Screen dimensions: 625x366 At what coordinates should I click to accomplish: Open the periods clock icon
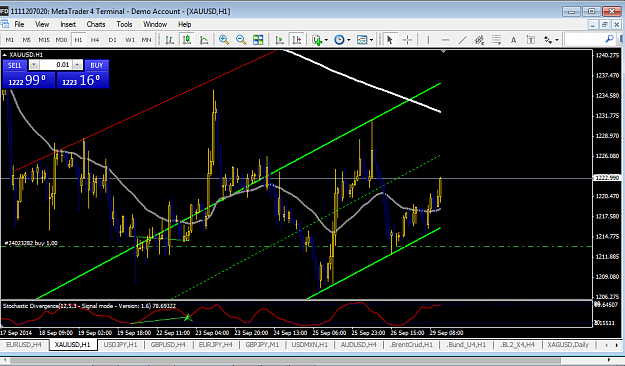tap(339, 40)
